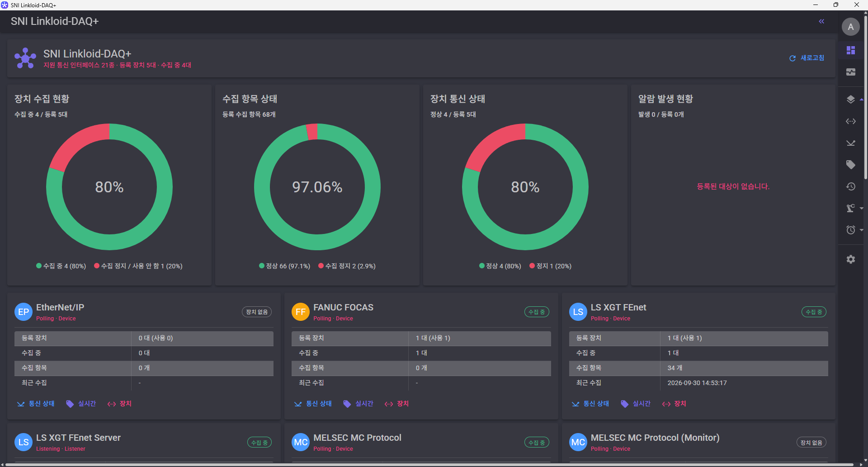
Task: Toggle the 수집 중 4 (80%) legend item
Action: (x=61, y=266)
